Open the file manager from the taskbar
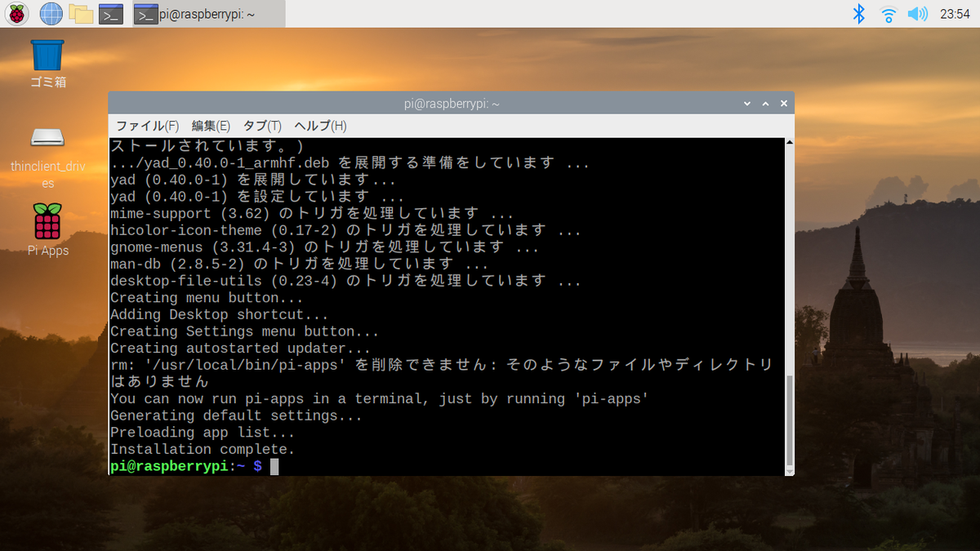980x551 pixels. pos(82,13)
